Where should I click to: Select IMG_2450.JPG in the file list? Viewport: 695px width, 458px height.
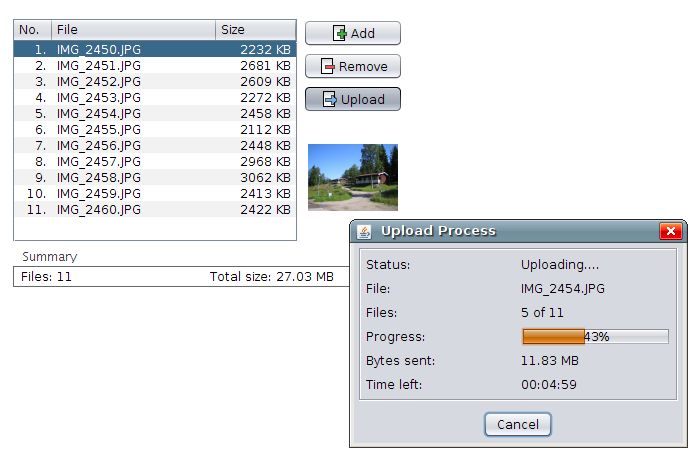[99, 49]
